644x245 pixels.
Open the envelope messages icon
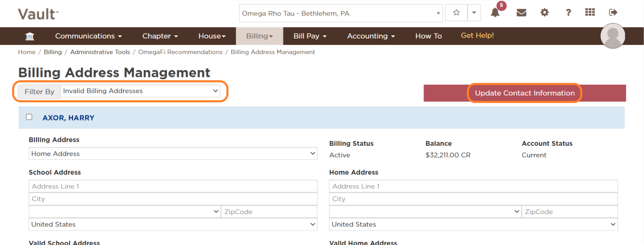522,13
